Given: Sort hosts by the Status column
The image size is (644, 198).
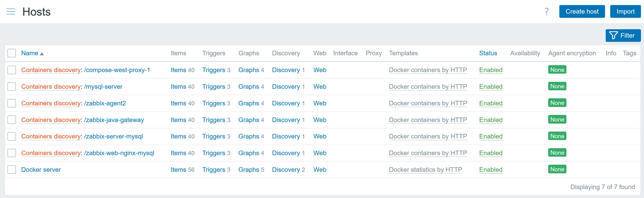Looking at the screenshot, I should tap(488, 53).
